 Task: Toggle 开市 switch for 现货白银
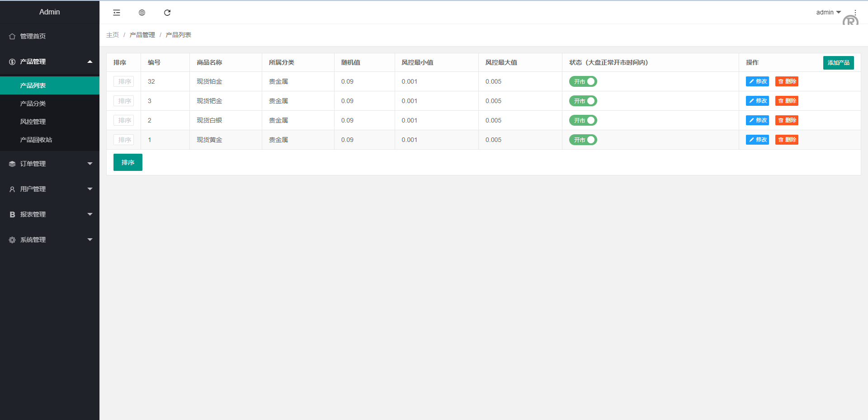click(x=583, y=120)
